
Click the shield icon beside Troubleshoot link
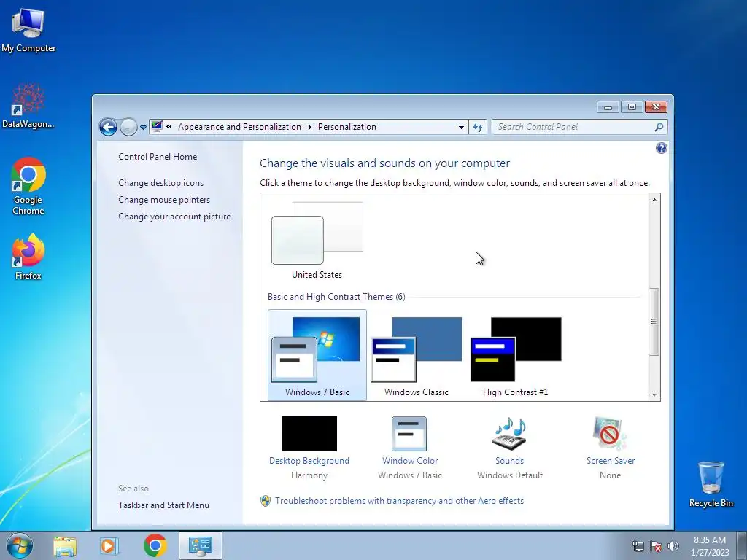point(266,501)
